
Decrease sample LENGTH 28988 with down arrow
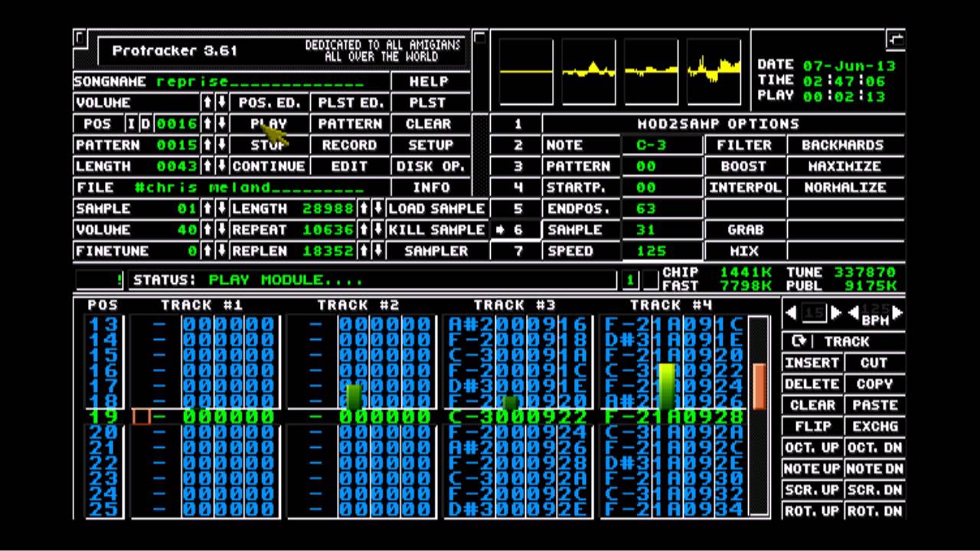377,208
